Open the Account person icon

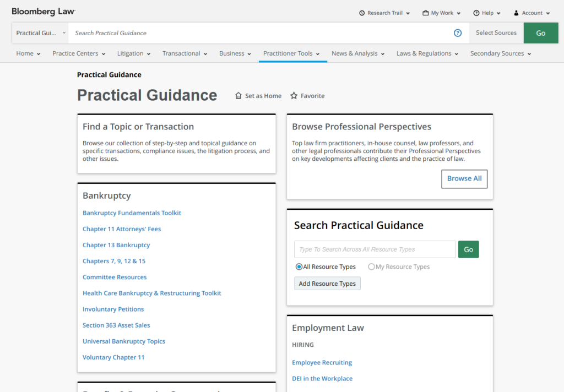pos(516,13)
